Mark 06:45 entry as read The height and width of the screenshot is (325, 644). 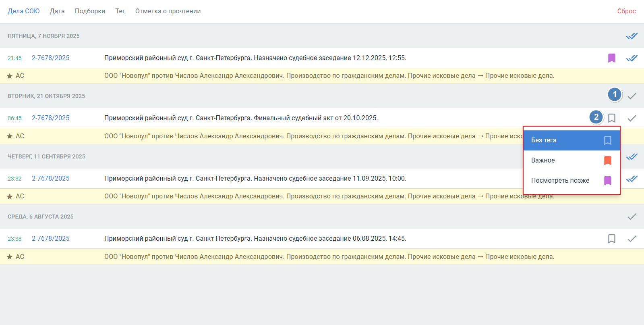[x=632, y=118]
